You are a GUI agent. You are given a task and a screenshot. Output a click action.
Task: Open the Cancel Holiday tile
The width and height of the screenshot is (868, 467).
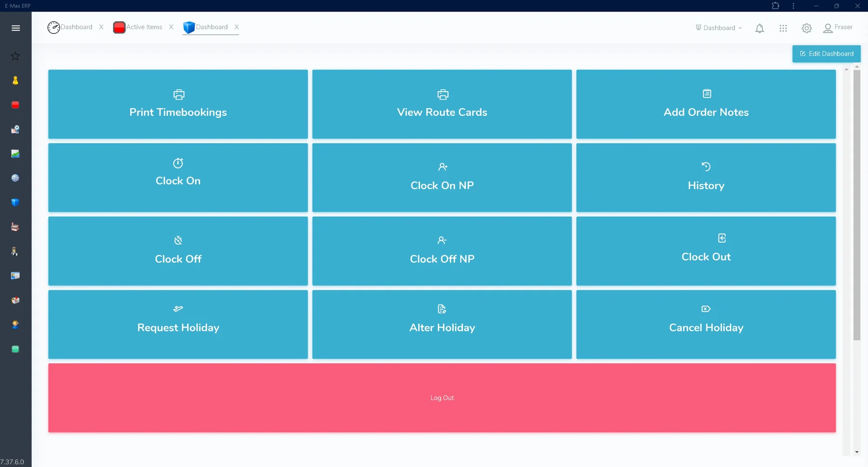point(706,324)
